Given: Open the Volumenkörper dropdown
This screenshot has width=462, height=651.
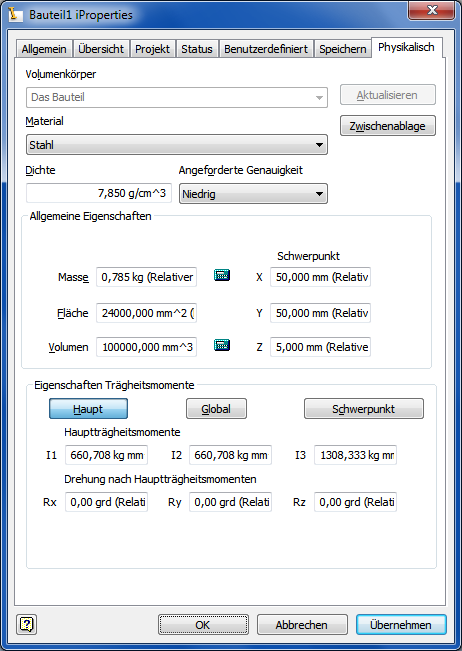Looking at the screenshot, I should 177,98.
